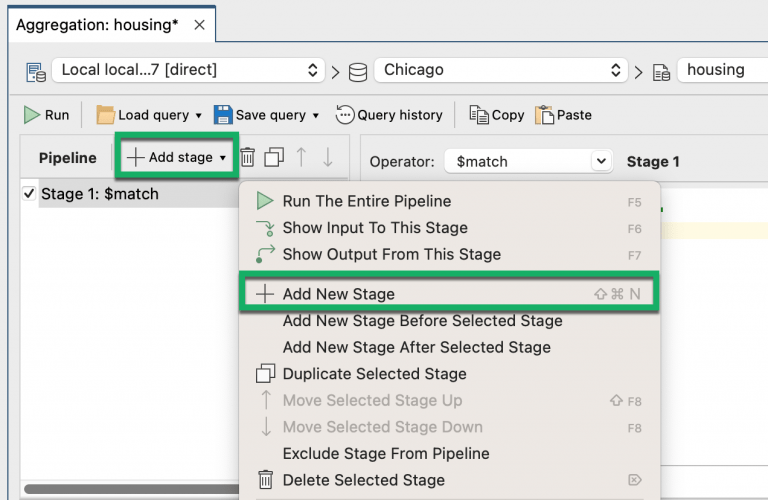
Task: Select Duplicate Selected Stage from menu
Action: [x=374, y=374]
